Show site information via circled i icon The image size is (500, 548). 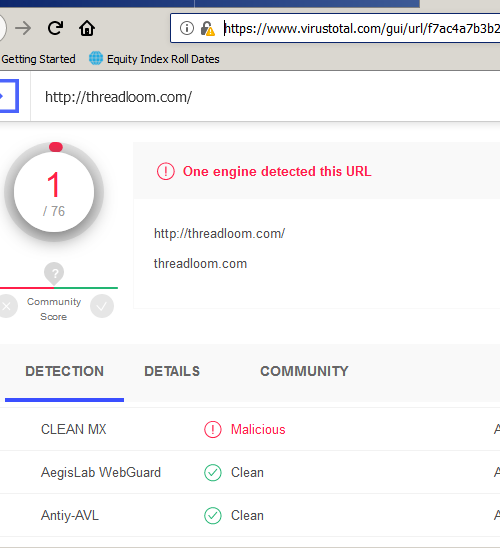[187, 28]
